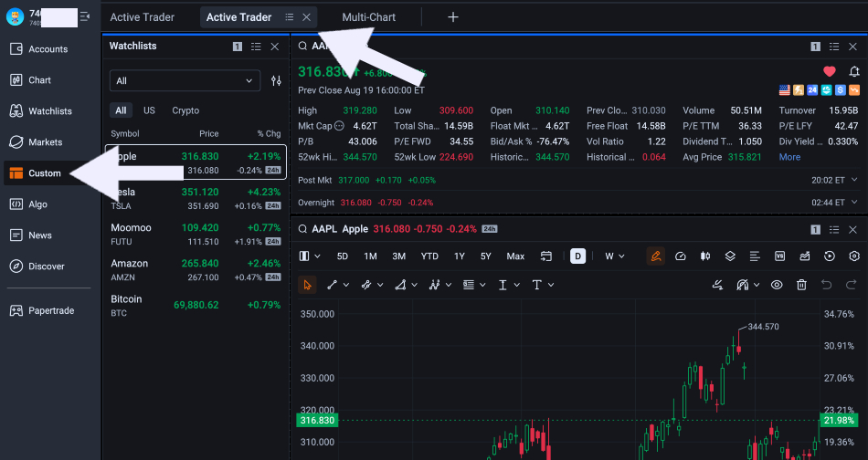Set chart range to Max

click(515, 256)
